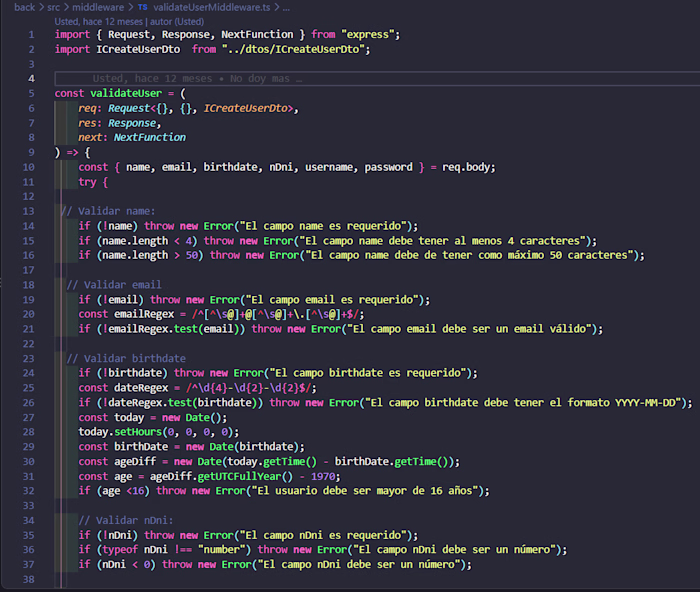Click line number 11 beside the try statement
This screenshot has height=592, width=700.
pos(28,182)
